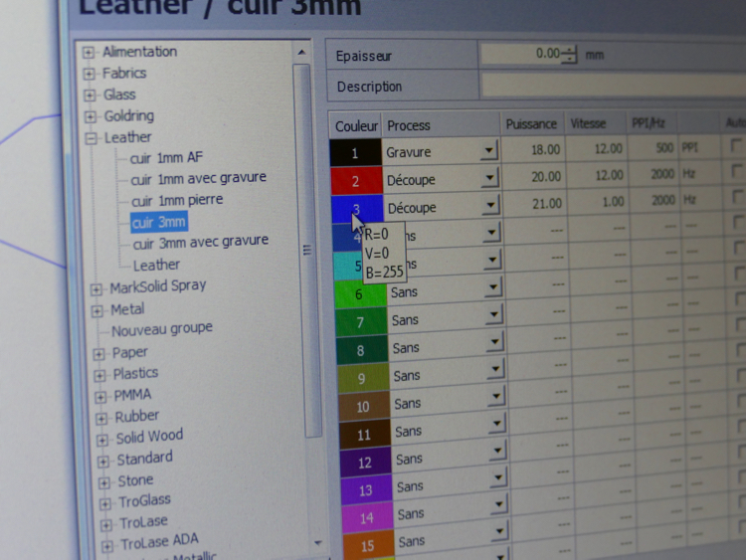Expand the Stone group
Screen dimensions: 746x560
pos(104,482)
